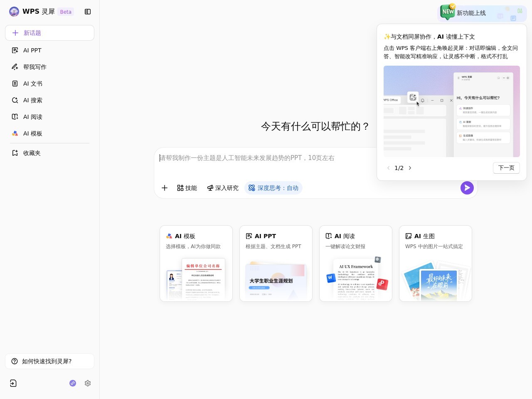532x399 pixels.
Task: Open AI PPT from the sidebar
Action: click(x=32, y=50)
